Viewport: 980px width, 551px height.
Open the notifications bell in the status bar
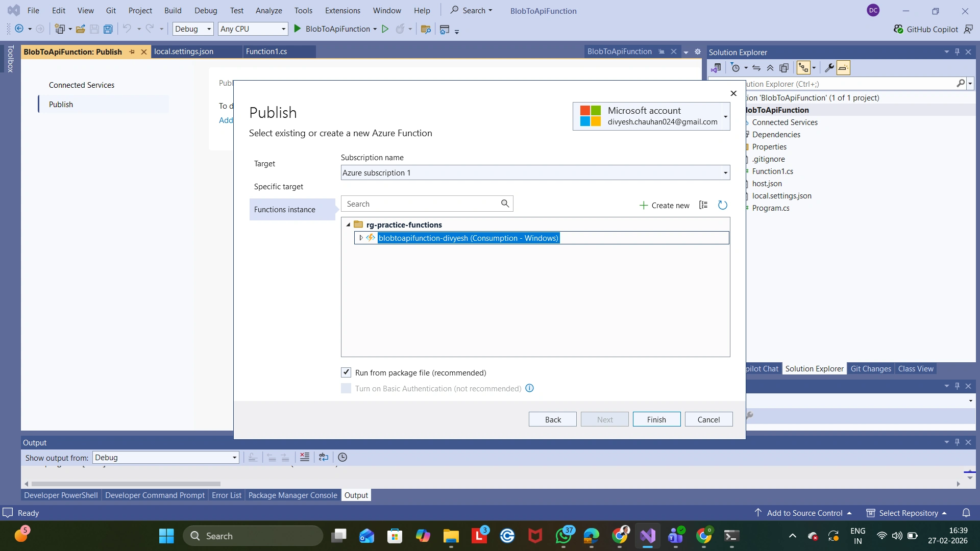[x=966, y=513]
